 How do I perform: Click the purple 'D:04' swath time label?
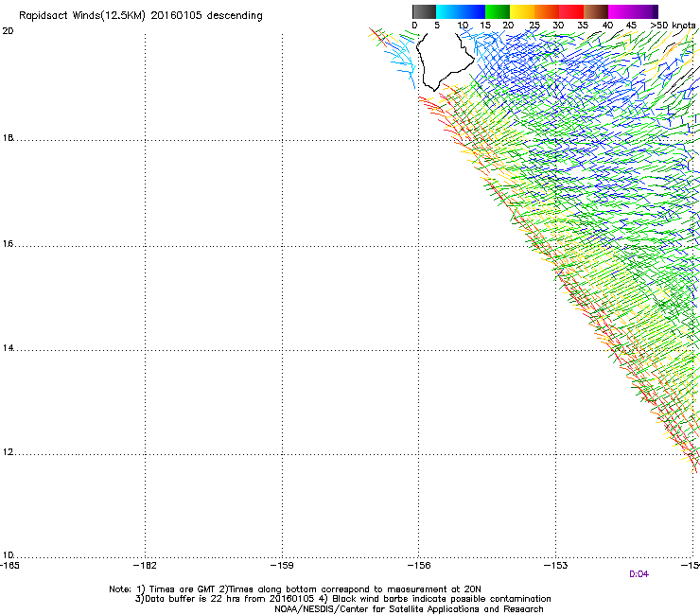pyautogui.click(x=639, y=574)
